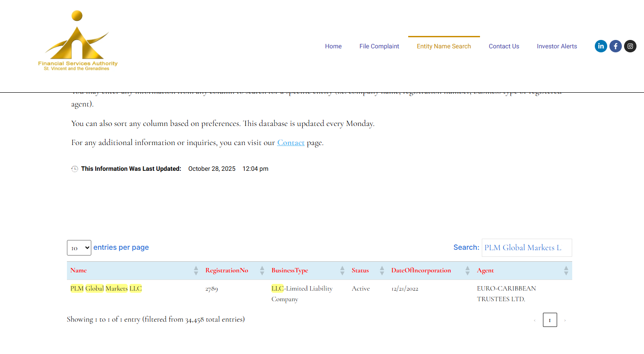Screen dimensions: 644x354
Task: Sort by RegistrationNo column arrows
Action: pyautogui.click(x=262, y=271)
